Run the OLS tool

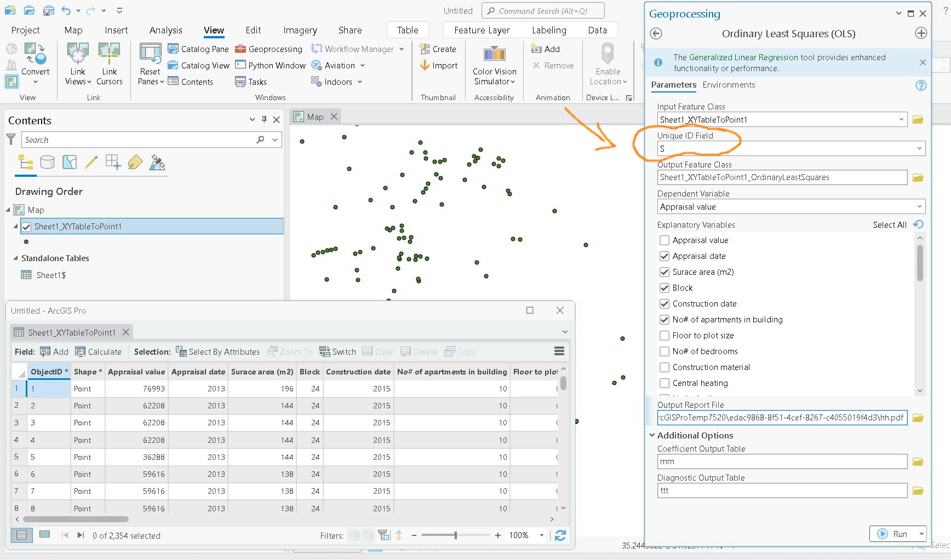click(894, 534)
